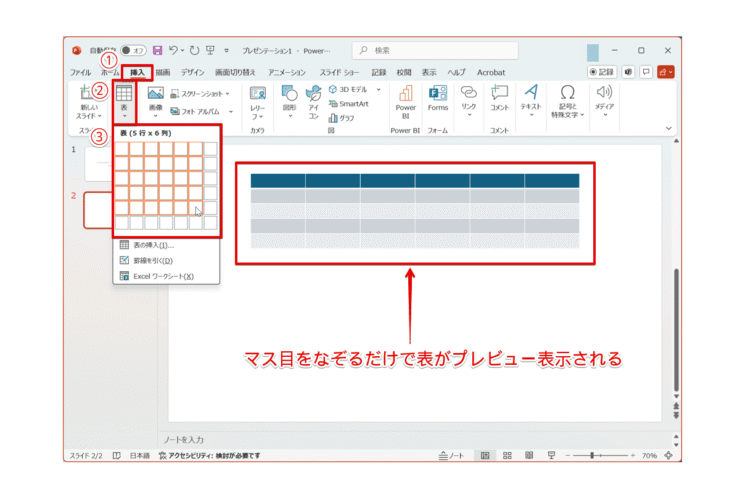The height and width of the screenshot is (493, 740).
Task: Click the comments speech bubble icon
Action: [x=646, y=72]
